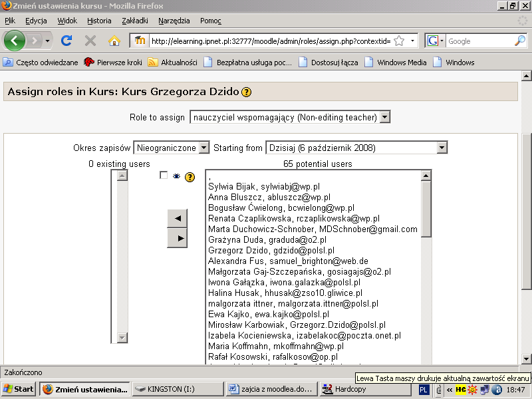Open the Google search engine selector
Image resolution: width=532 pixels, height=399 pixels.
click(435, 41)
